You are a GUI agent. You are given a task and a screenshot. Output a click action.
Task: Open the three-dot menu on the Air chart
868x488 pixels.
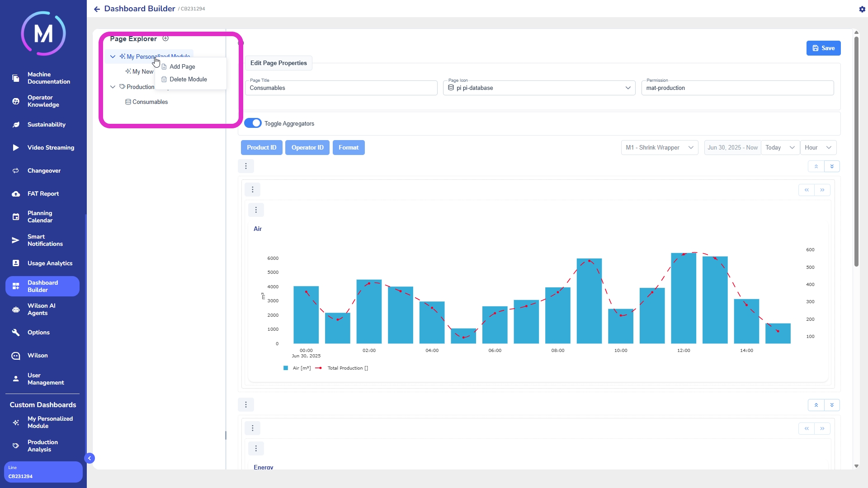(256, 210)
